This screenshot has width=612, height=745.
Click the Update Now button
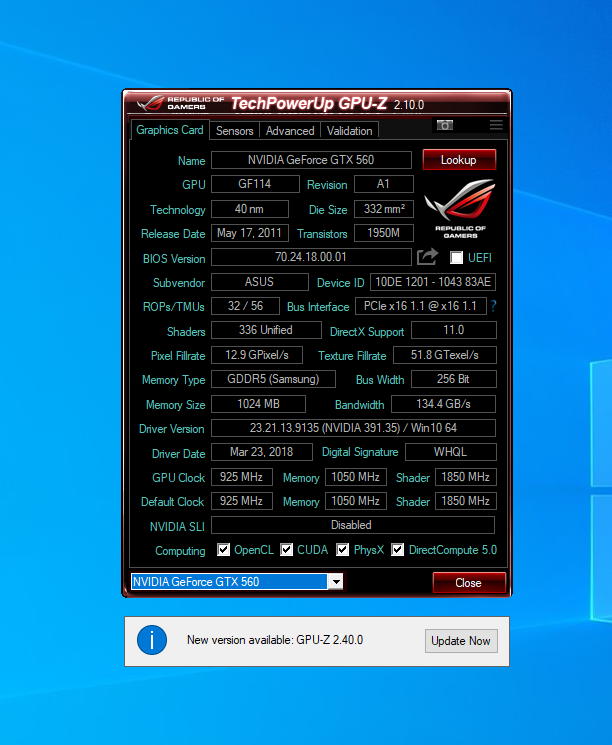pyautogui.click(x=461, y=641)
